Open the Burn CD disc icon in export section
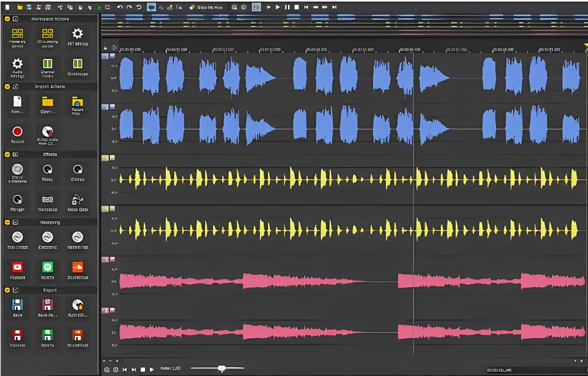 [x=78, y=305]
